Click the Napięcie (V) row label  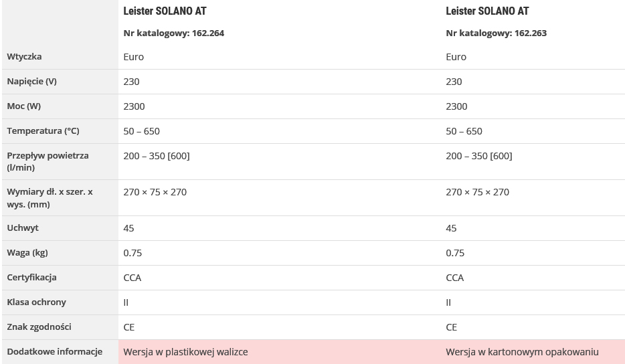32,82
